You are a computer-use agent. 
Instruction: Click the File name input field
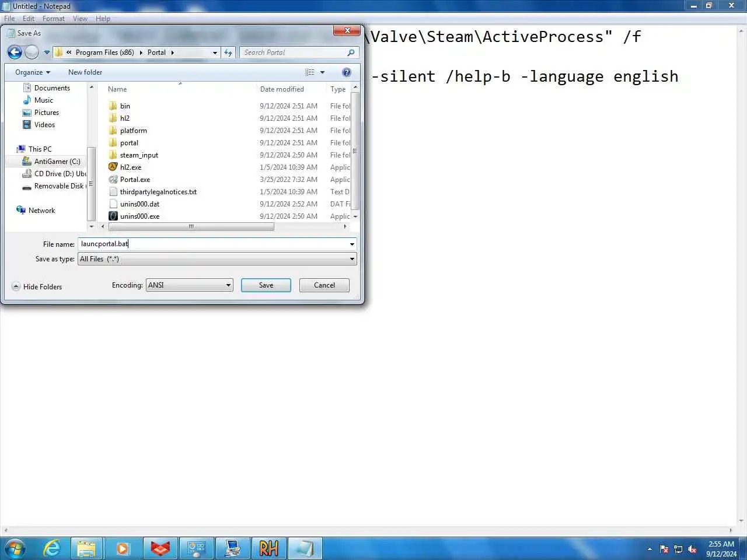pos(213,244)
